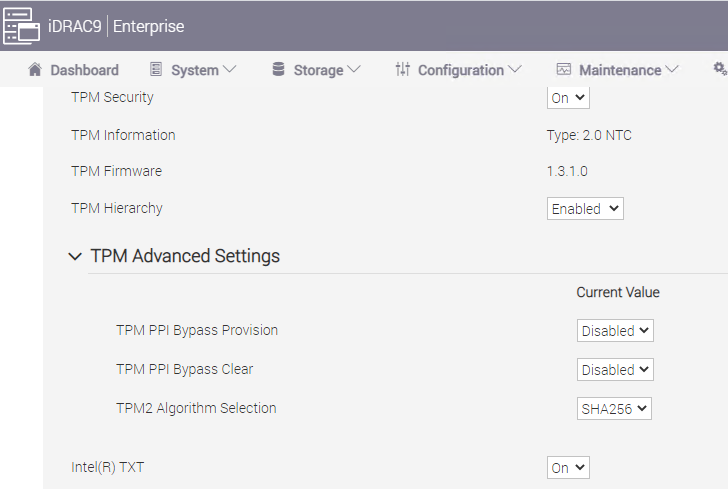728x489 pixels.
Task: Click the gears settings icon
Action: pos(720,69)
